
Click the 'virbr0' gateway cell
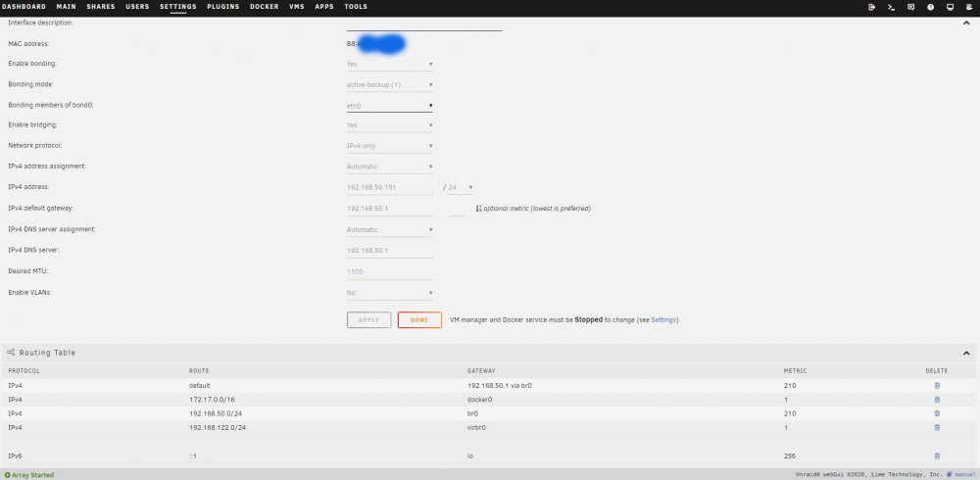476,427
